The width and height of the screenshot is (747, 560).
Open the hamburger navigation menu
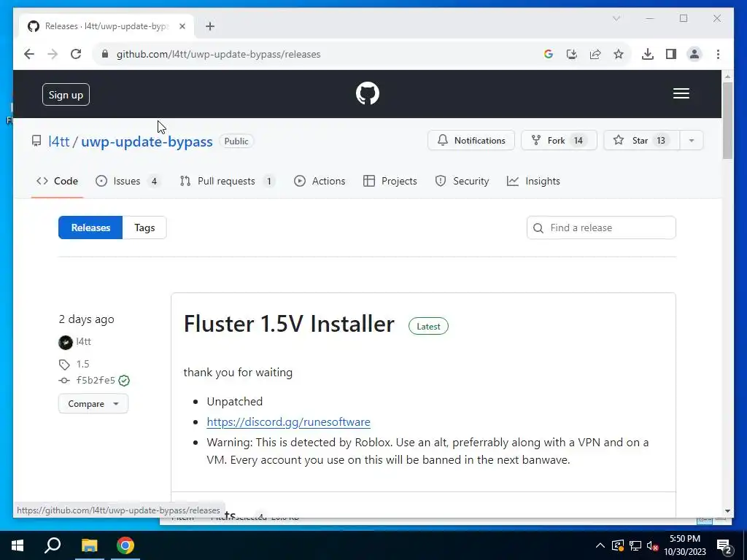click(x=681, y=93)
